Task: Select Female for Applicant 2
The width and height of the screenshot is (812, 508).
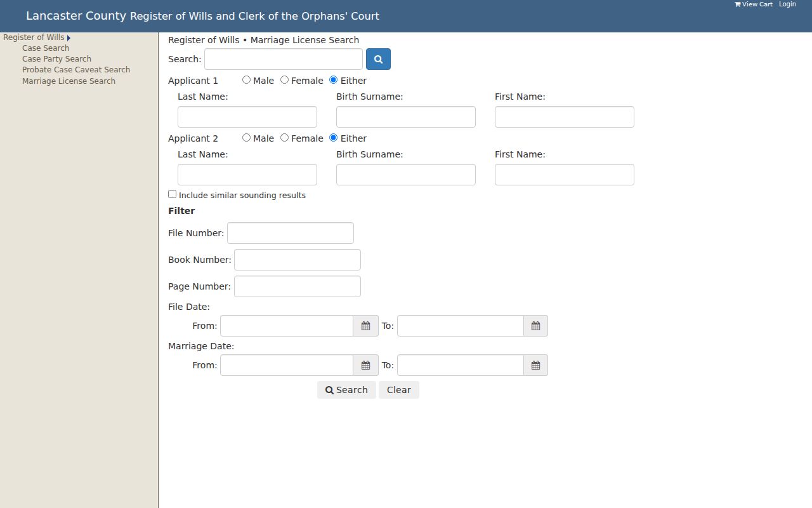Action: [x=284, y=138]
